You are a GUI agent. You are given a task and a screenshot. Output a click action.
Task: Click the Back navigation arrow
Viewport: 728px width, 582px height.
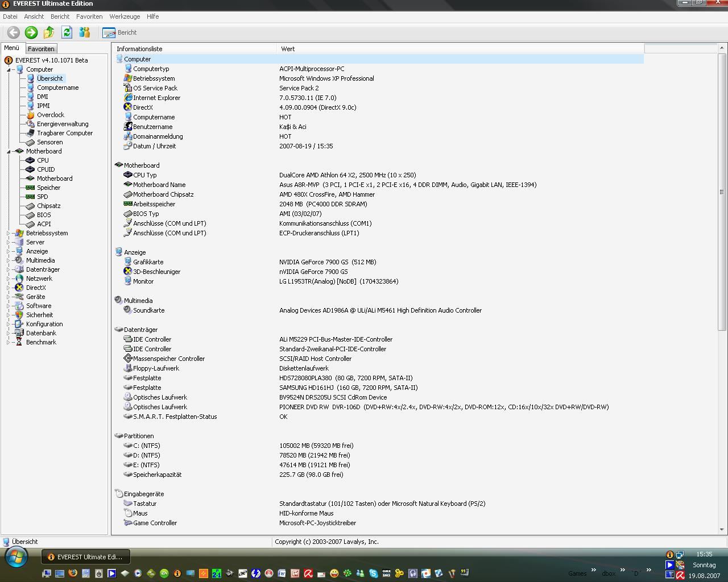(x=14, y=32)
